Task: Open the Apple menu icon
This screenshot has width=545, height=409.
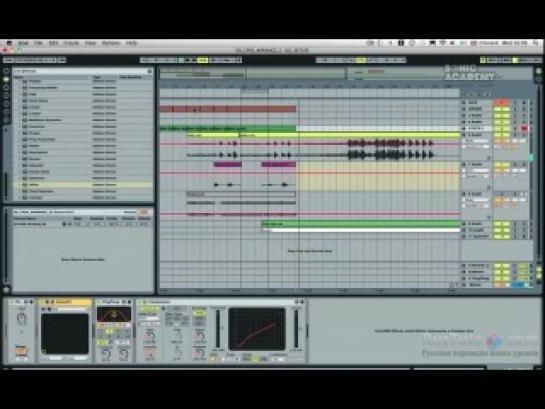Action: [x=9, y=43]
